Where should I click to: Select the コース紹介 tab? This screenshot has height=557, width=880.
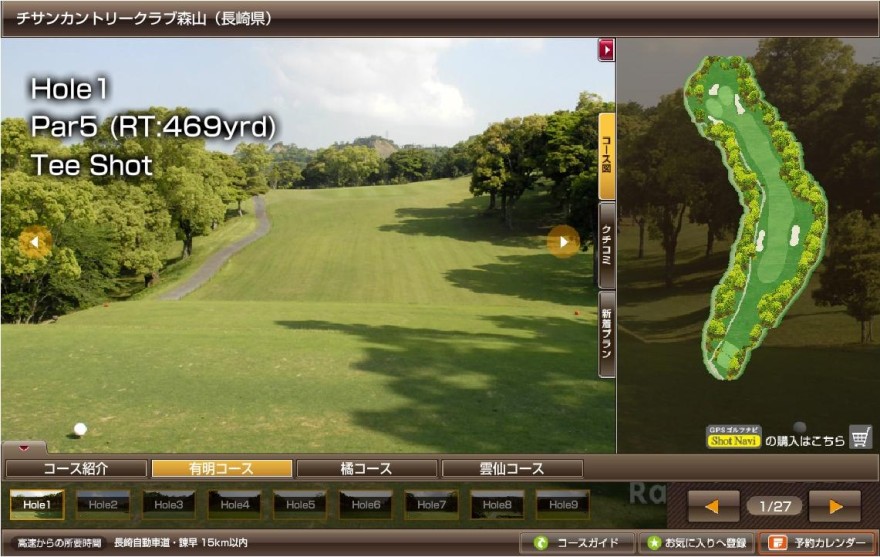point(76,468)
